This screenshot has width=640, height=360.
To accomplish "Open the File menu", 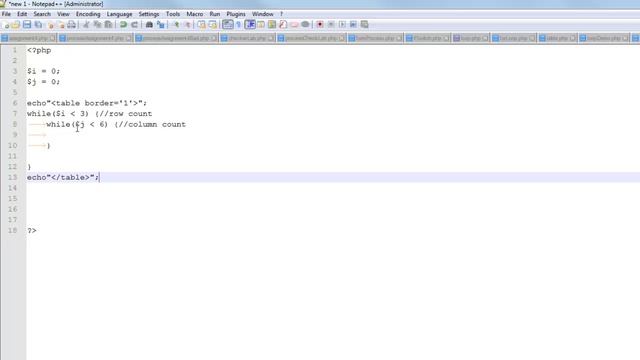I will 6,14.
